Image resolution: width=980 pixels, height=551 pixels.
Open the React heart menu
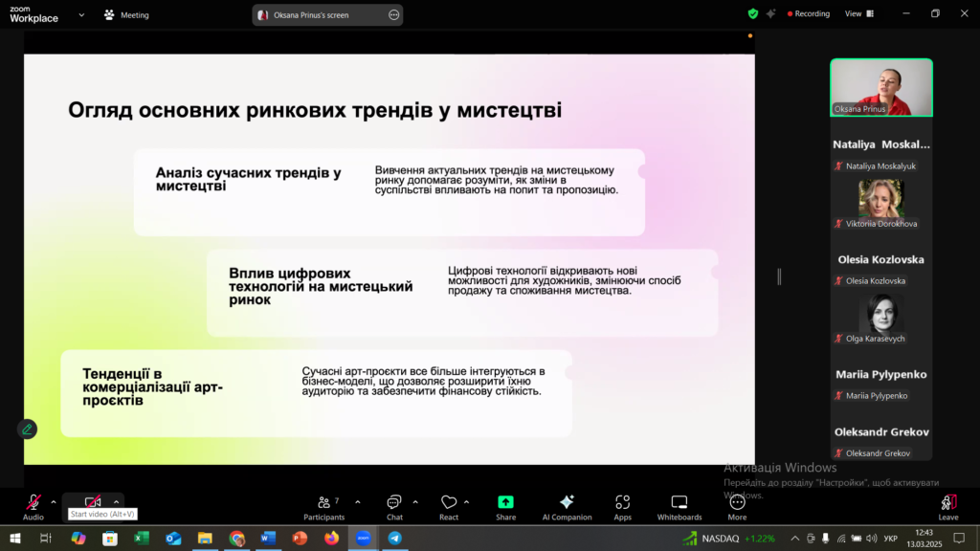449,507
